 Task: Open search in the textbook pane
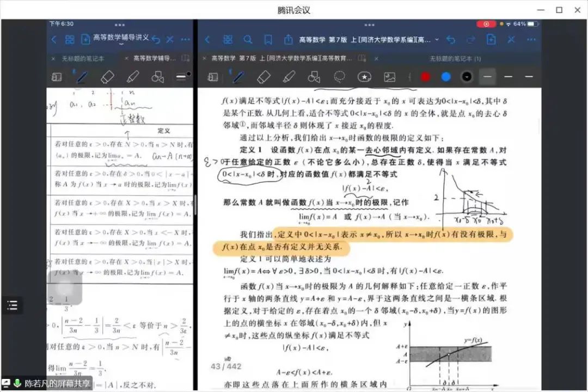248,40
